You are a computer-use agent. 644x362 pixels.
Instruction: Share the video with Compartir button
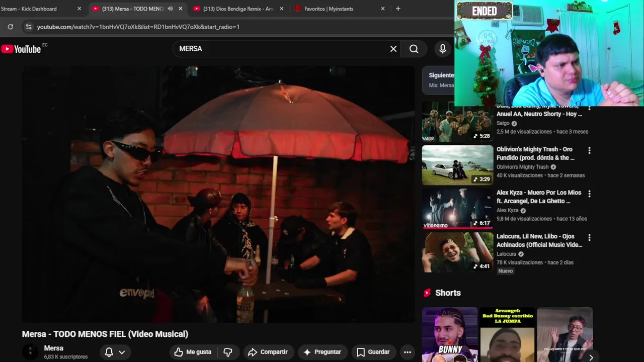point(268,352)
